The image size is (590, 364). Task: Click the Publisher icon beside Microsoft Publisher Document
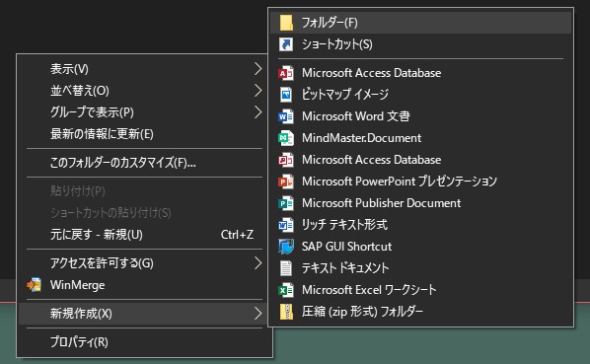286,203
